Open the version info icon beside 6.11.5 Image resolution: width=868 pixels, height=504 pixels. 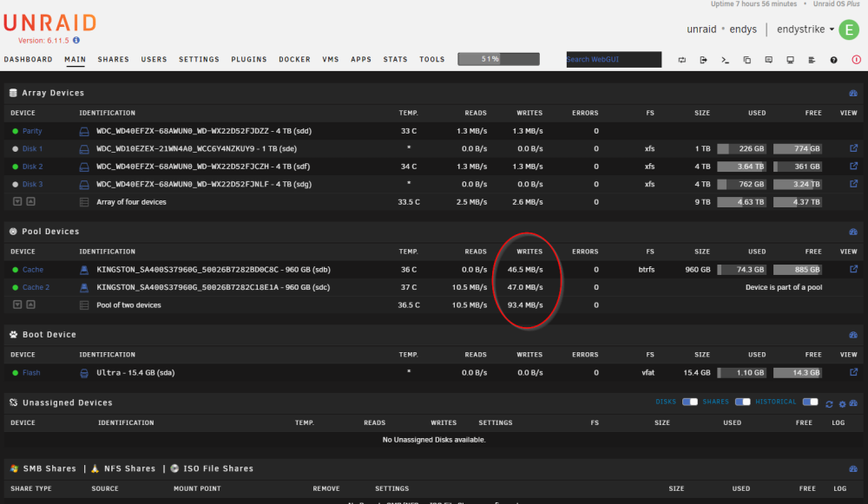coord(76,41)
